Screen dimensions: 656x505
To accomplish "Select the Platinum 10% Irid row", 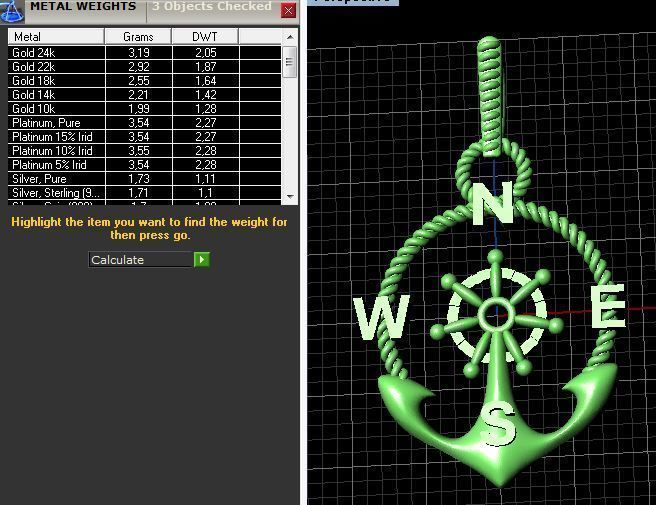I will point(144,151).
